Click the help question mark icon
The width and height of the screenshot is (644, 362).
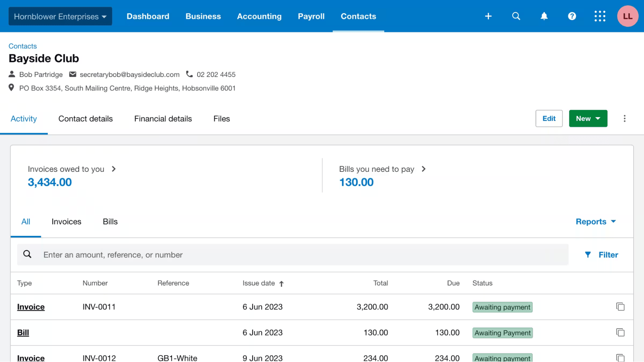[572, 16]
